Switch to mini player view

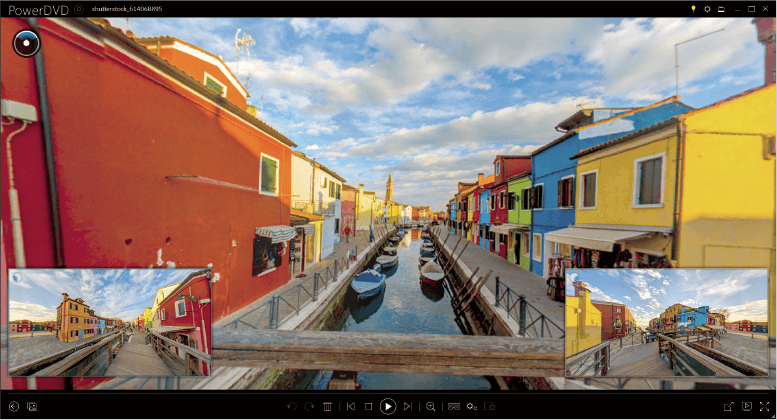tap(745, 406)
